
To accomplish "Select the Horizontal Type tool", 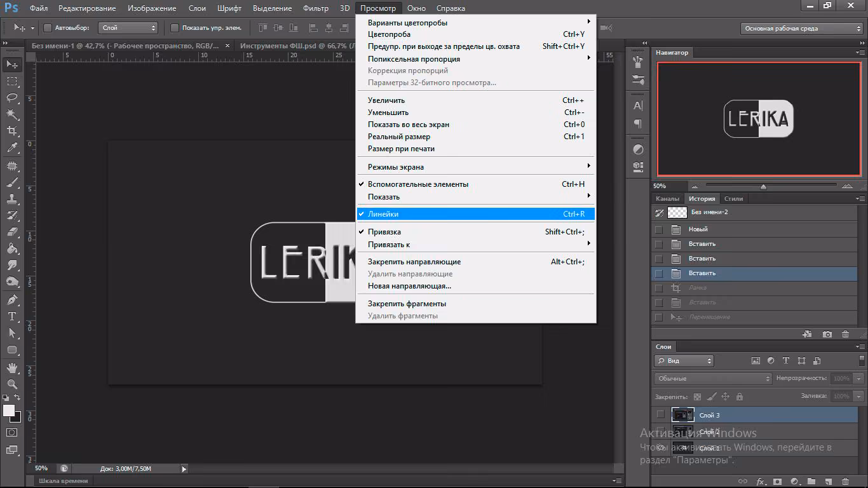I will pos(12,316).
